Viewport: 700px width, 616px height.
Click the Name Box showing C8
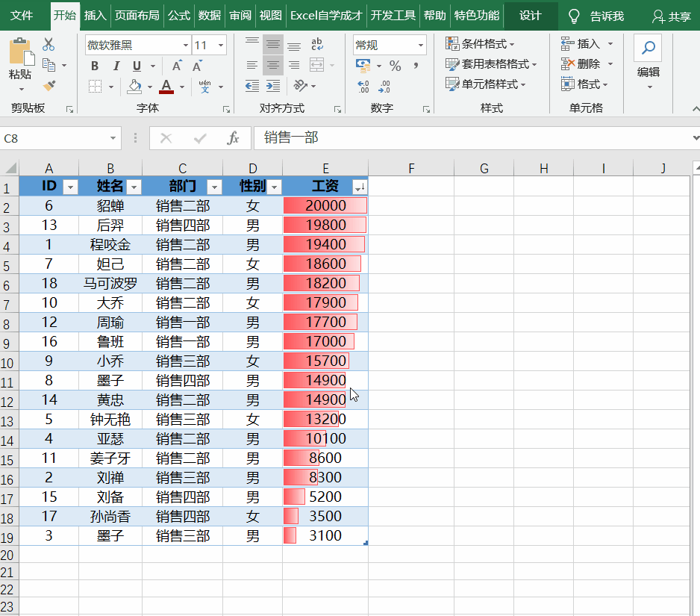point(56,137)
